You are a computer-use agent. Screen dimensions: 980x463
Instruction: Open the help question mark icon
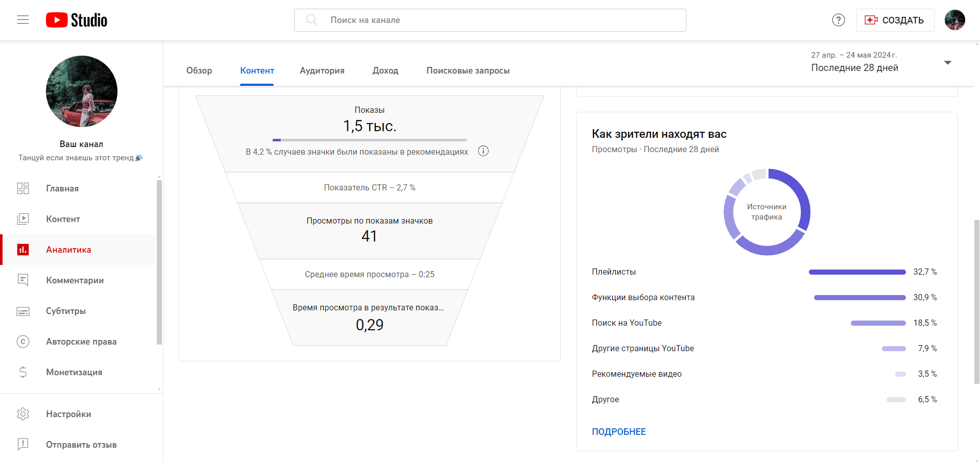[838, 20]
